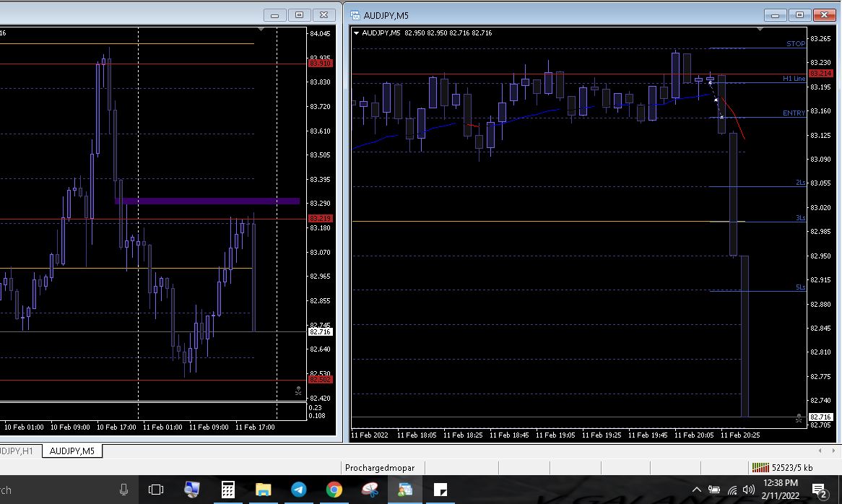Show hidden system tray icons chevron
The image size is (842, 504).
[x=697, y=490]
